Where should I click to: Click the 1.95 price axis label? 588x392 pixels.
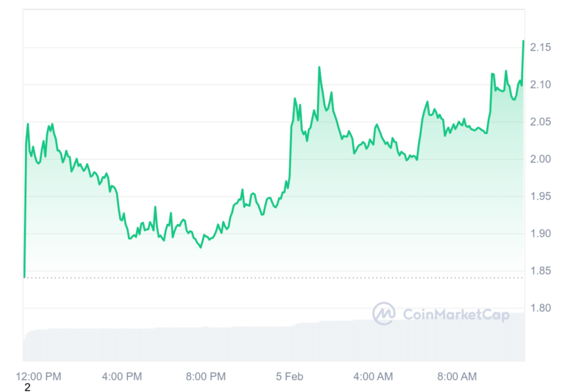540,196
